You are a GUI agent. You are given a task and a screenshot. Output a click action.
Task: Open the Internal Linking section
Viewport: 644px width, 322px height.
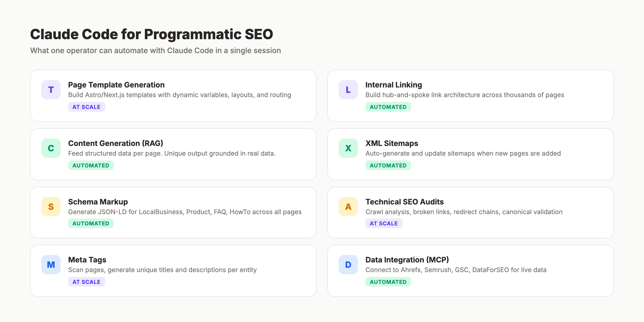[x=471, y=96]
